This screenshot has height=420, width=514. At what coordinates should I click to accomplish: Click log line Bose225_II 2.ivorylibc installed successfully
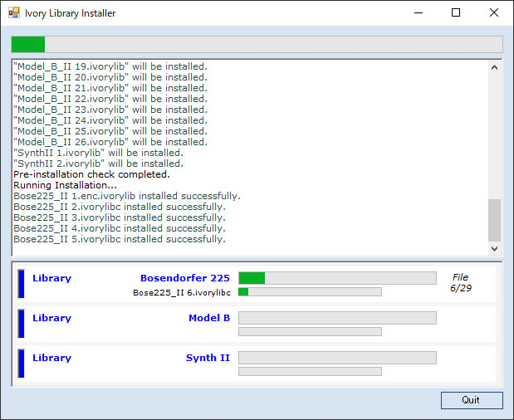click(x=120, y=207)
